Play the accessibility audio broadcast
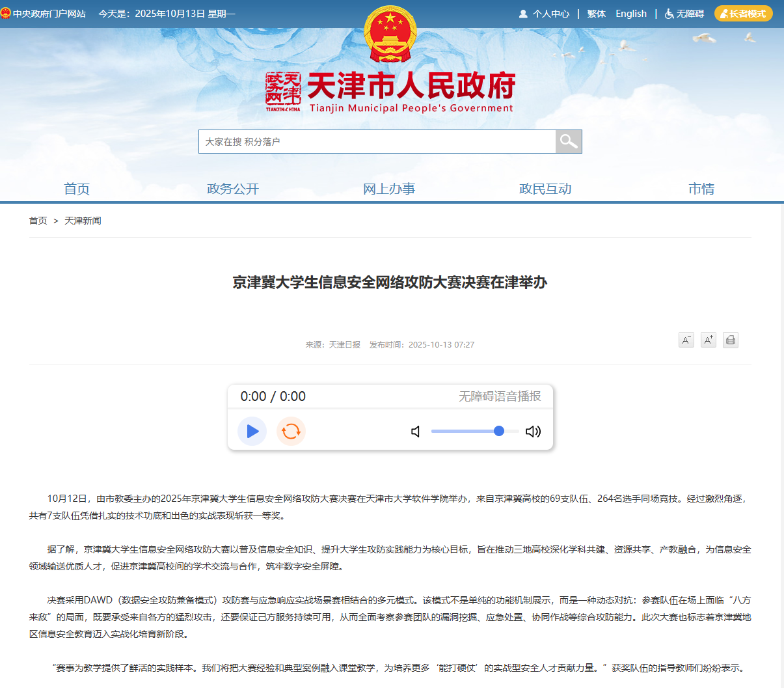The width and height of the screenshot is (784, 688). [252, 431]
